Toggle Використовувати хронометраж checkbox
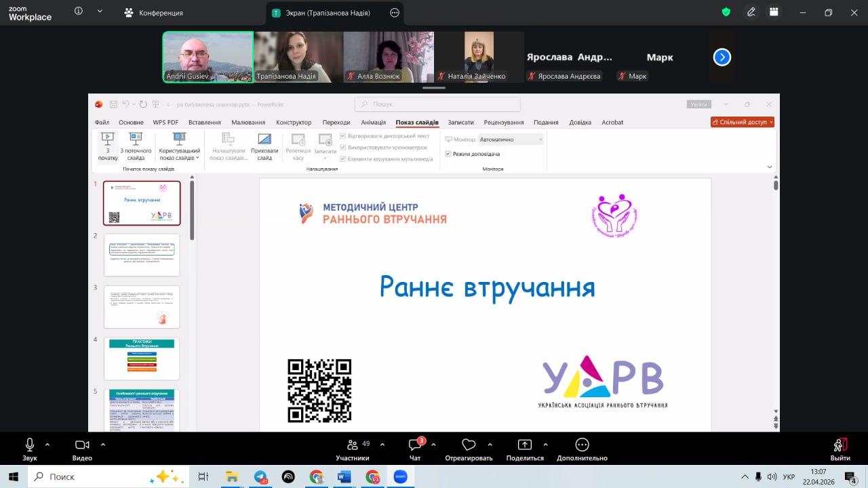The width and height of the screenshot is (868, 488). 342,147
